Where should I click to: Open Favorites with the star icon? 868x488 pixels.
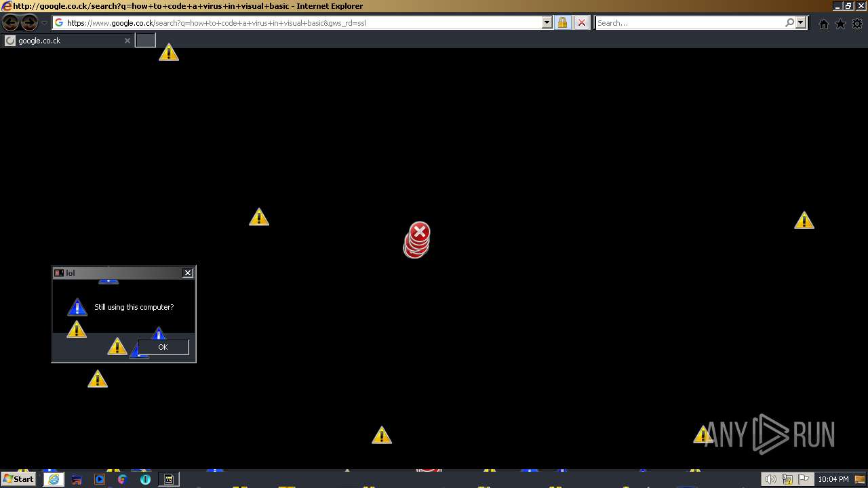coord(840,24)
